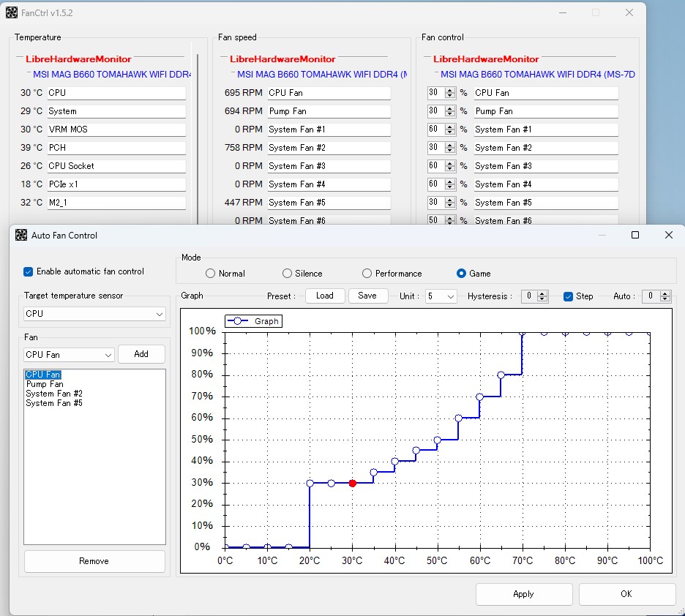Select Normal mode radio button

click(210, 274)
